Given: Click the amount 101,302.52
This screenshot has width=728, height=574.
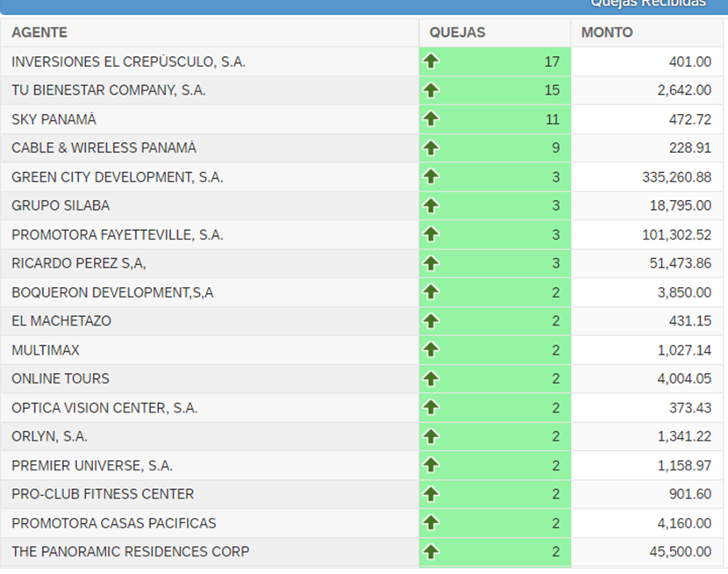Looking at the screenshot, I should [x=677, y=234].
